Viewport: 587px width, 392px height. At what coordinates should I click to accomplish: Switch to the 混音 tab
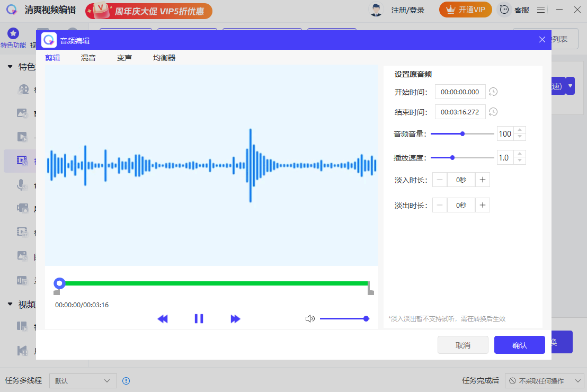(88, 57)
